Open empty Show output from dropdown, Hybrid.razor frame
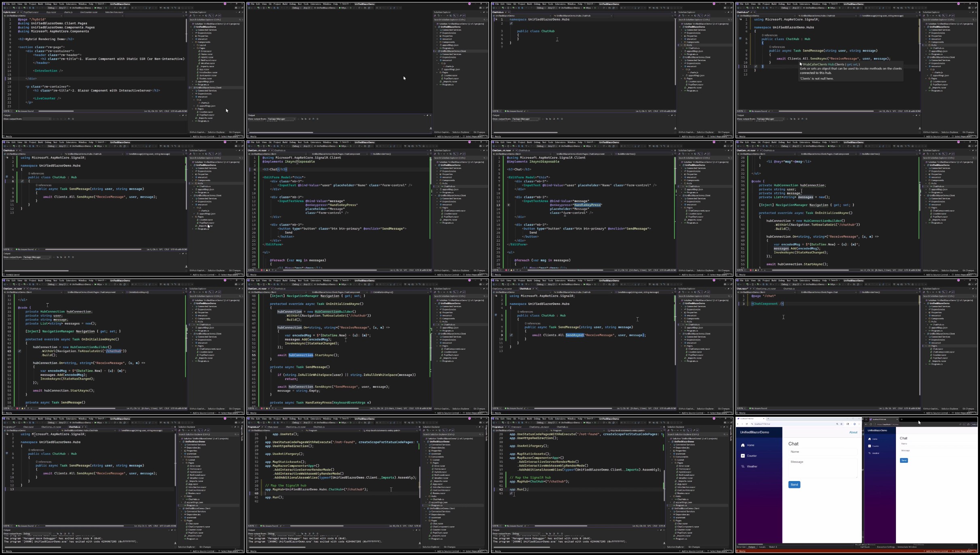The width and height of the screenshot is (980, 555). (37, 119)
